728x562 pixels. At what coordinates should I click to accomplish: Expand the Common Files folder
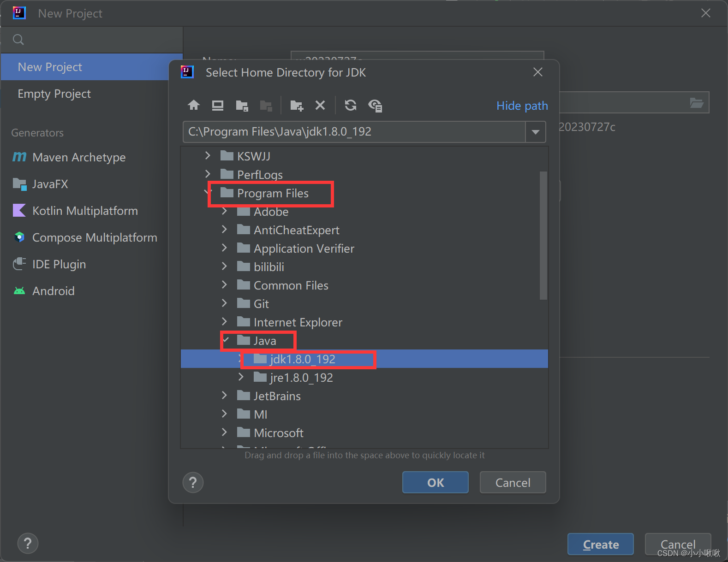point(224,285)
